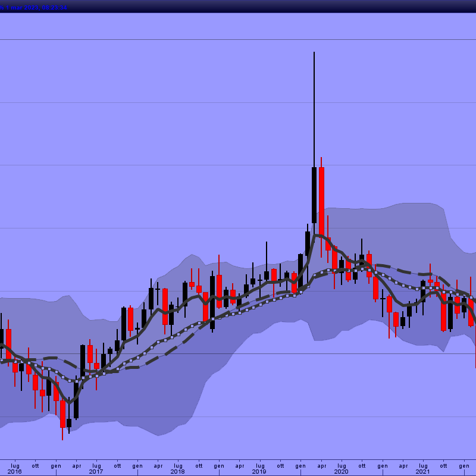Image resolution: width=476 pixels, height=476 pixels.
Task: Select the 2021 year label on time axis
Action: click(x=422, y=471)
